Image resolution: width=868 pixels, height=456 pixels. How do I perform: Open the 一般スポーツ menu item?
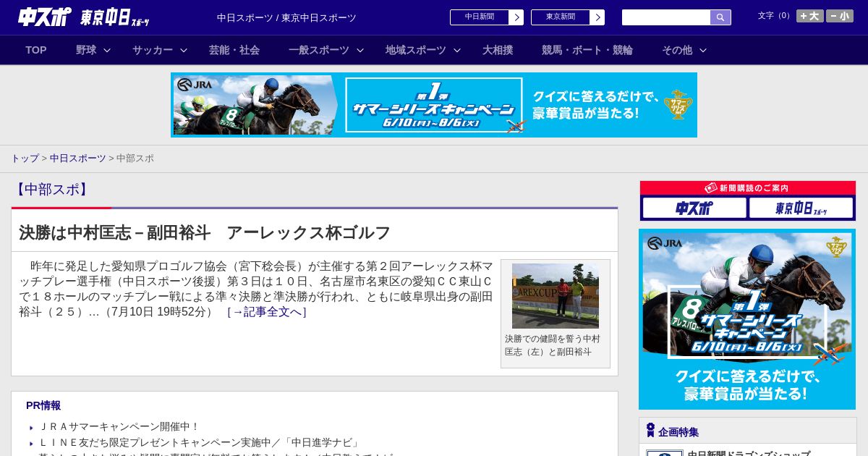tap(319, 50)
